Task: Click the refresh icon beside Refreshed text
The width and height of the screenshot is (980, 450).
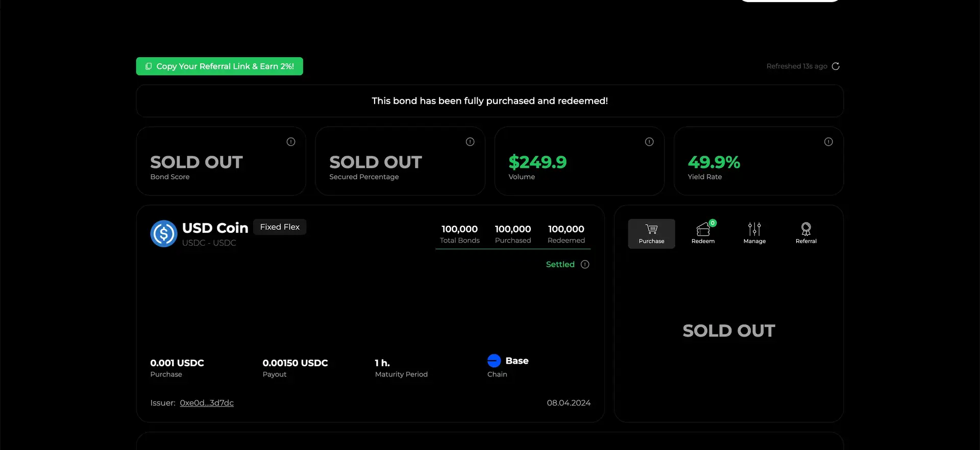Action: (x=836, y=66)
